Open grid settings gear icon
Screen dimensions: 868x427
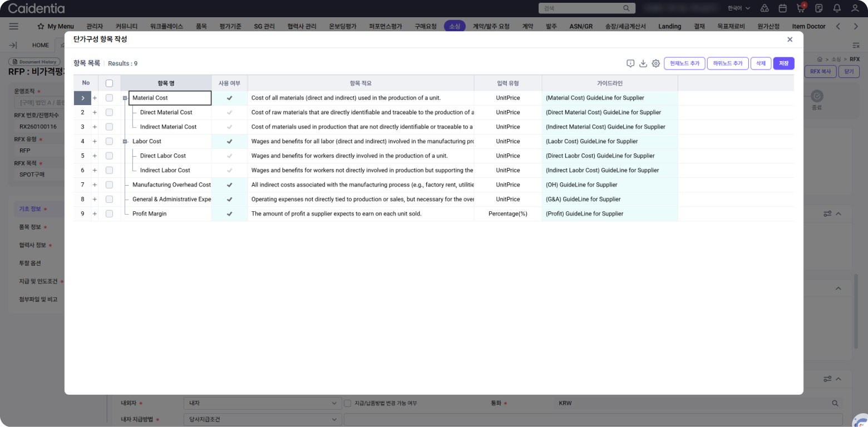656,63
